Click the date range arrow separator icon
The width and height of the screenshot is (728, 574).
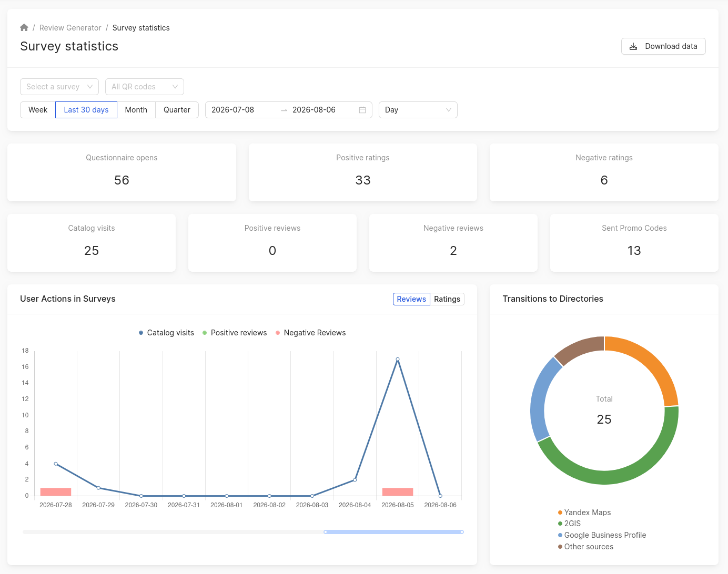(x=284, y=110)
